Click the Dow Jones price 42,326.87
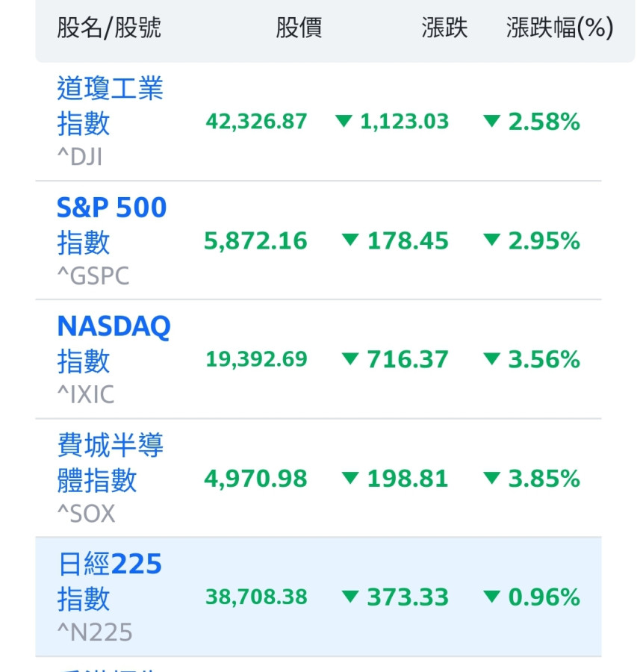 click(256, 122)
